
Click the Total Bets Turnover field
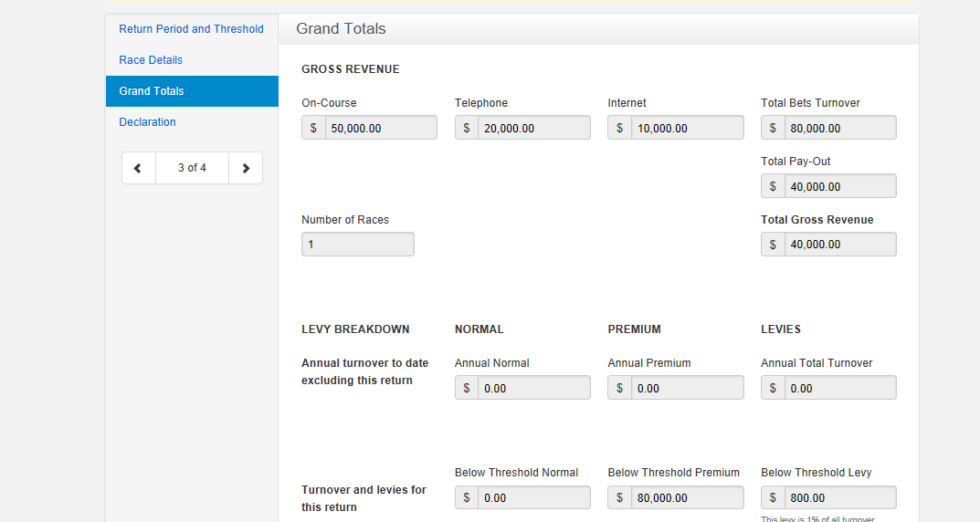[x=840, y=128]
